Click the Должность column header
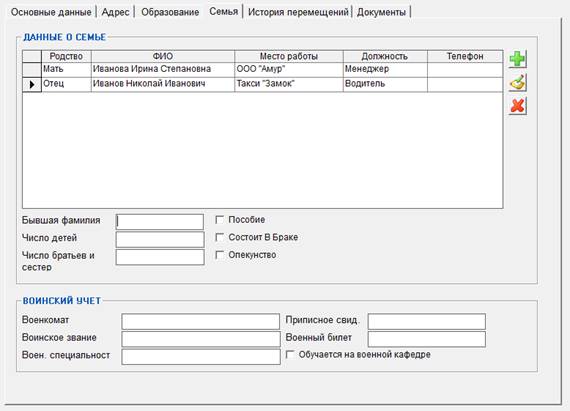570x411 pixels. (x=385, y=56)
